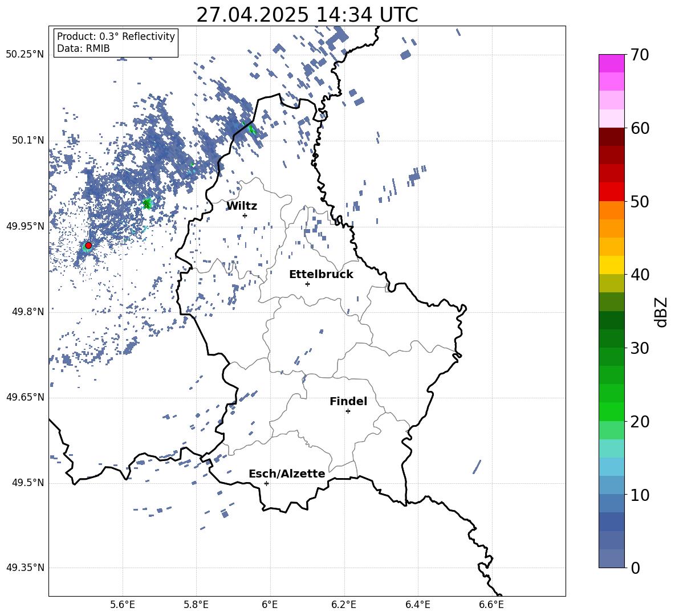The image size is (675, 616).
Task: Click the 50.1°N latitude label
Action: pos(28,141)
